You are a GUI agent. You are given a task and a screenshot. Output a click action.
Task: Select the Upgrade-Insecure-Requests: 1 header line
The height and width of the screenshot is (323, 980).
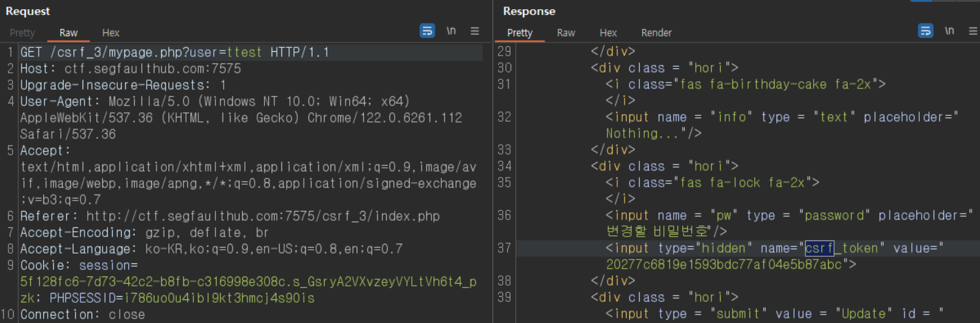point(123,85)
